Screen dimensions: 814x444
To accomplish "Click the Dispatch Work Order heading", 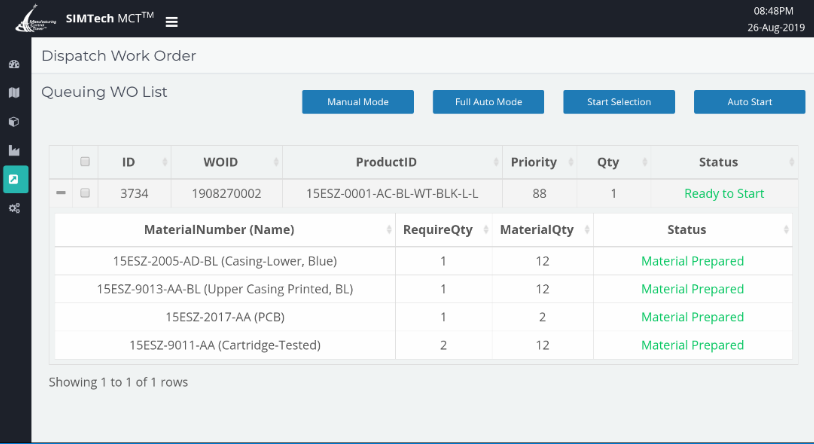I will coord(119,56).
